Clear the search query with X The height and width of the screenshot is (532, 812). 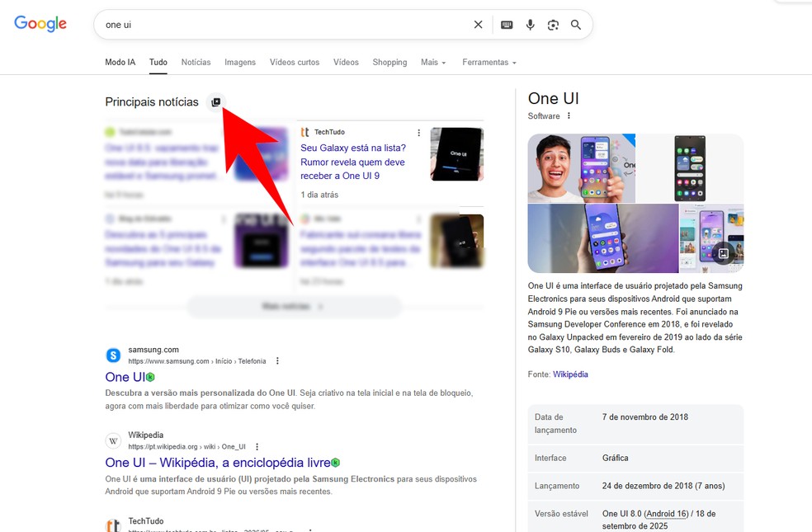point(478,24)
